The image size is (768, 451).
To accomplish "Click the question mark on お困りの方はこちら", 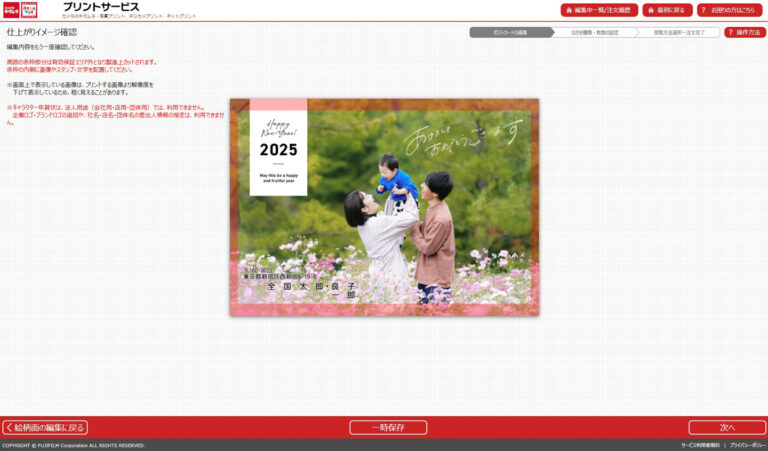I will [x=703, y=10].
